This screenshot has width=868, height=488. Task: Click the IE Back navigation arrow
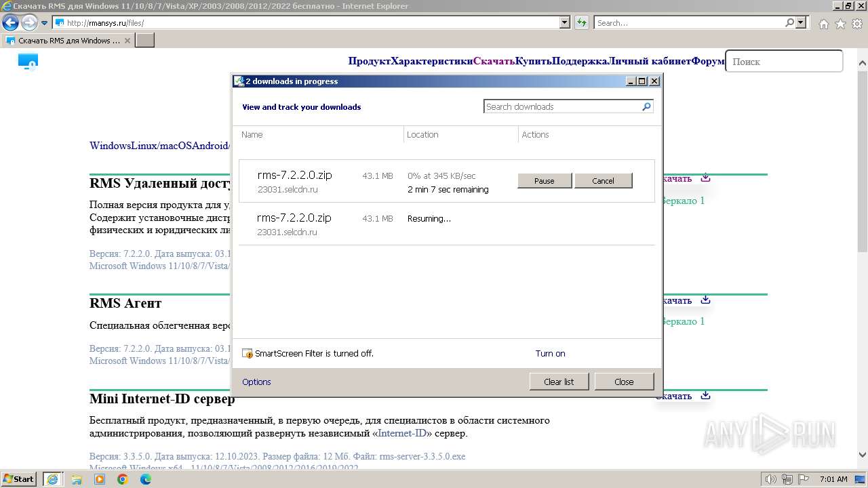click(10, 23)
